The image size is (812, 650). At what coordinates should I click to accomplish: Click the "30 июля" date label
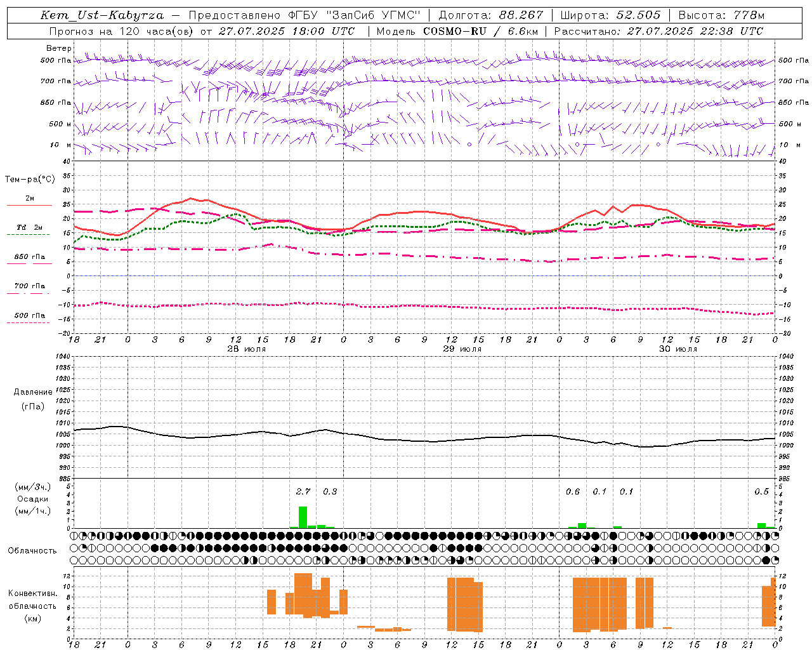(x=678, y=349)
